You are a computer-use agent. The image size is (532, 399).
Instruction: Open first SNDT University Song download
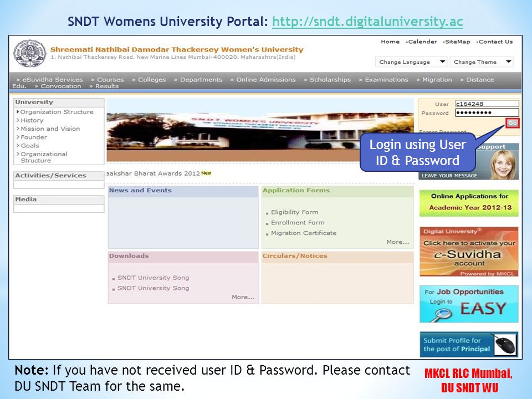click(x=153, y=278)
